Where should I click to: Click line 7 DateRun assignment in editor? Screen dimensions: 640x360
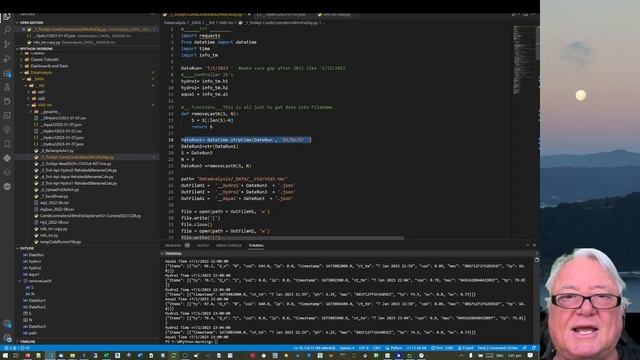265,68
